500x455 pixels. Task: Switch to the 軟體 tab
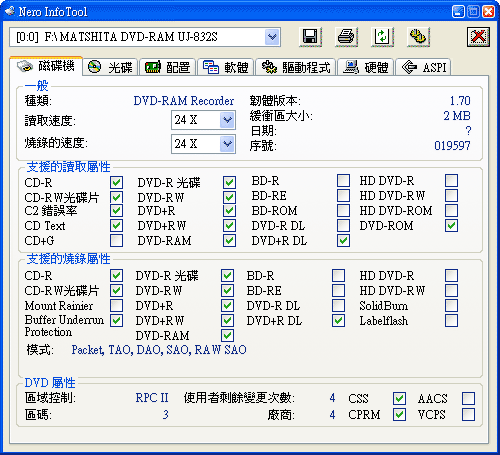[226, 67]
